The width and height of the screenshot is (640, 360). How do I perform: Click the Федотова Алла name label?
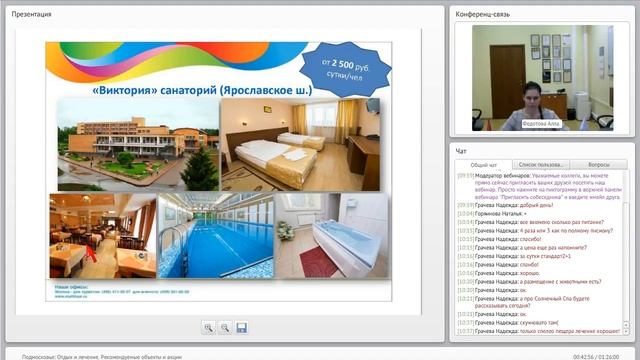[x=542, y=123]
